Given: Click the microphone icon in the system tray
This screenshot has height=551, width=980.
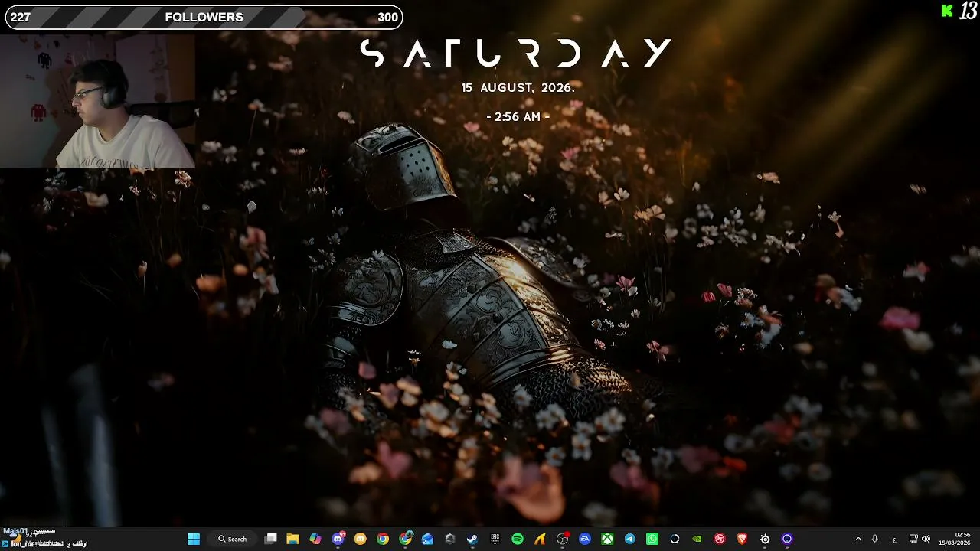Looking at the screenshot, I should click(x=875, y=539).
